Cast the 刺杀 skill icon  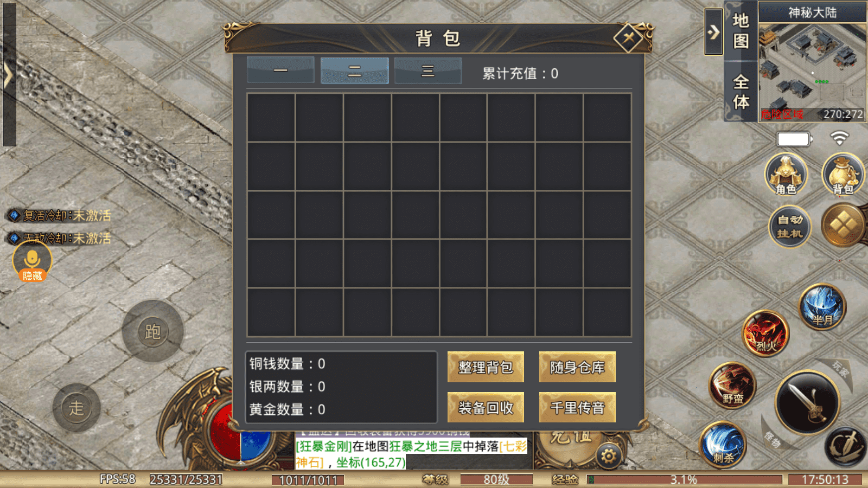pos(723,445)
